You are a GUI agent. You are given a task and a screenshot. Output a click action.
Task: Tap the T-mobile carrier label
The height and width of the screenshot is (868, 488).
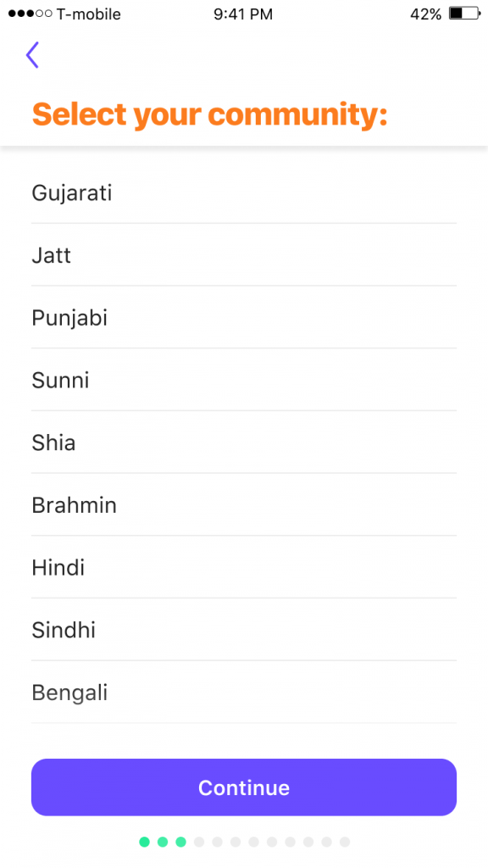[x=88, y=14]
